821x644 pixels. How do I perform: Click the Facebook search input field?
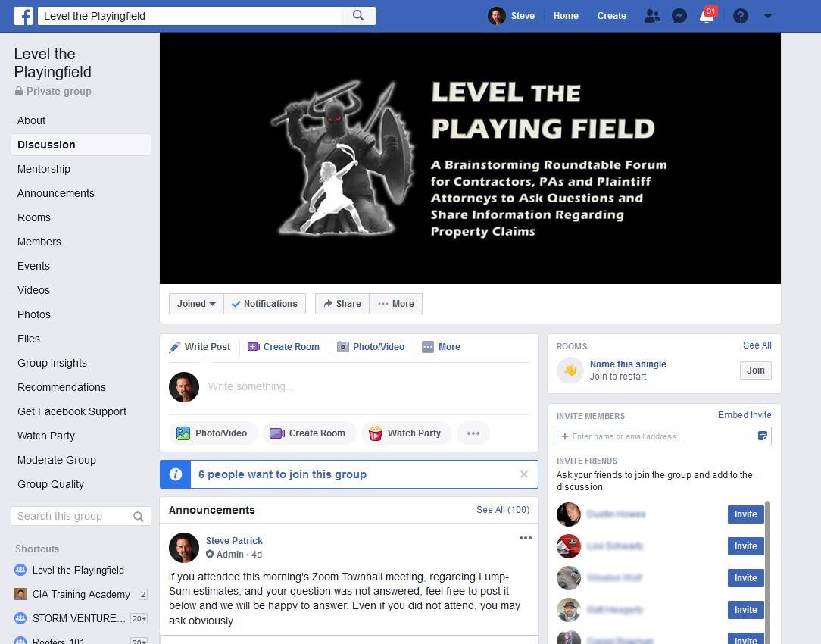point(189,16)
